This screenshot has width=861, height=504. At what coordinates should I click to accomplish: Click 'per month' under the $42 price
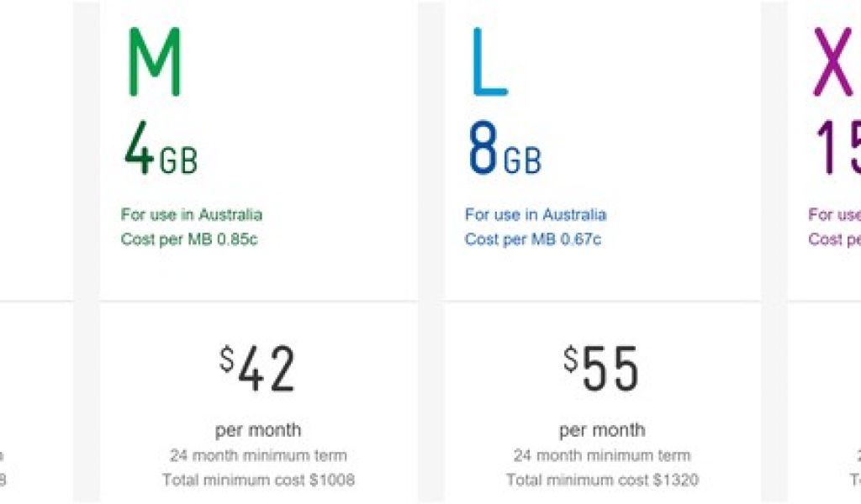(x=258, y=430)
